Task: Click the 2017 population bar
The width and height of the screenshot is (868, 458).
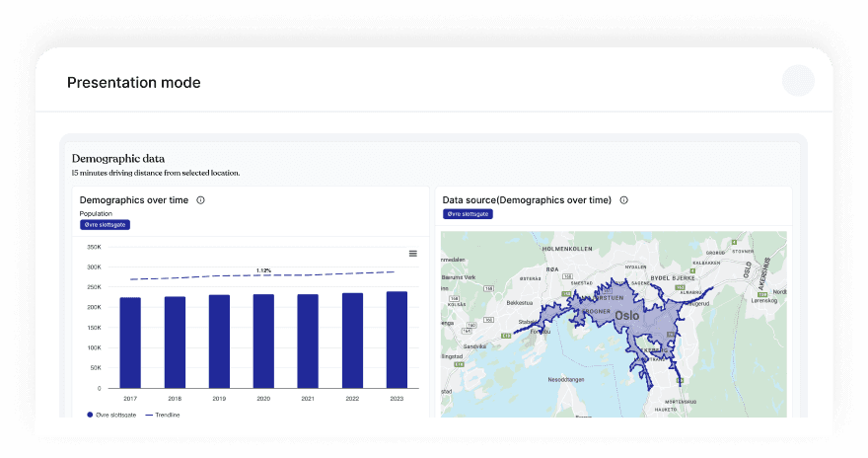Action: coord(130,343)
